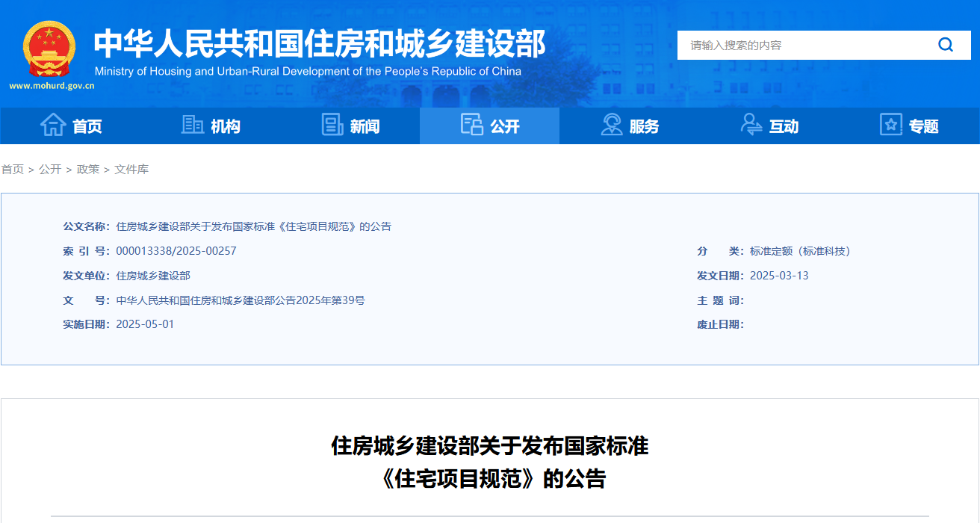Select the 互动 menu item
The width and height of the screenshot is (980, 523).
coord(784,126)
